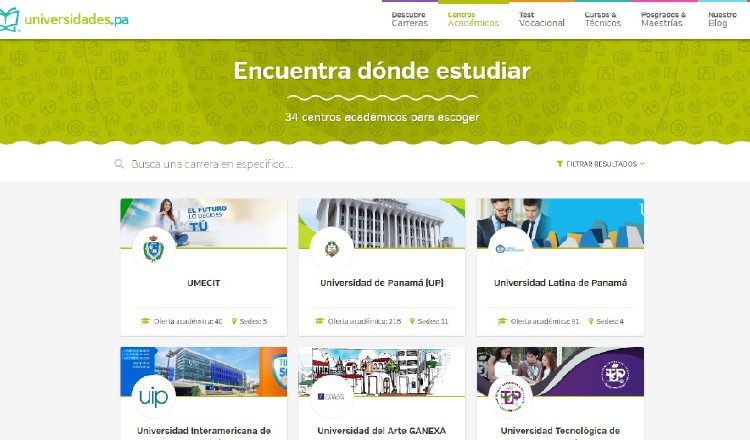
Task: Click the filter funnel icon
Action: (x=560, y=164)
